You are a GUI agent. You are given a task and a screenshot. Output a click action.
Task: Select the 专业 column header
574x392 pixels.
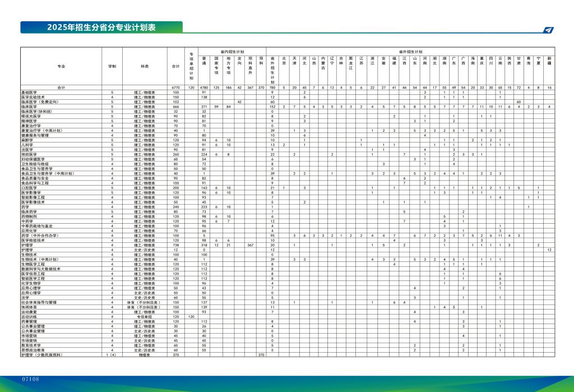[x=61, y=66]
